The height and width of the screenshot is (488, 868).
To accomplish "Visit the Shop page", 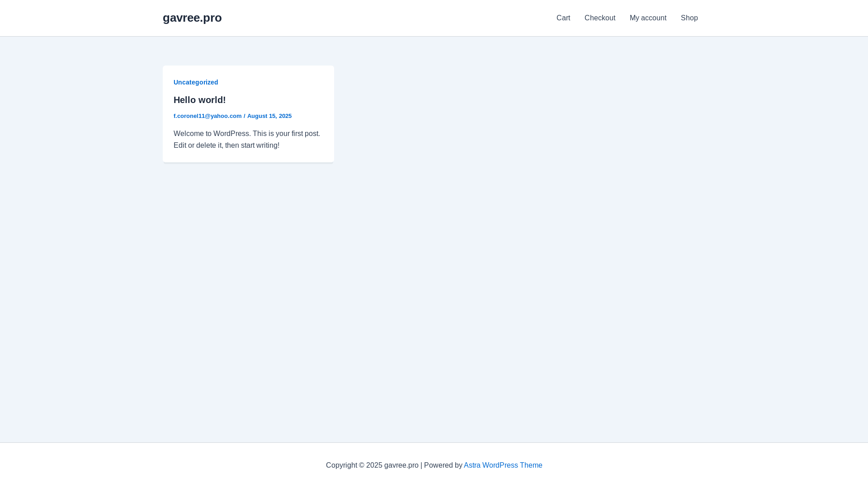I will (x=689, y=18).
